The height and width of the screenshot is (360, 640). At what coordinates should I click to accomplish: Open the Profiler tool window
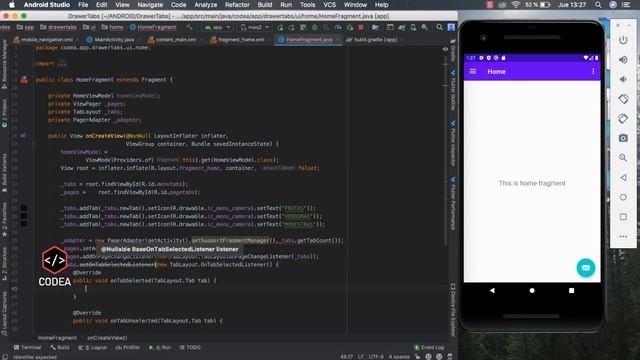click(x=128, y=347)
